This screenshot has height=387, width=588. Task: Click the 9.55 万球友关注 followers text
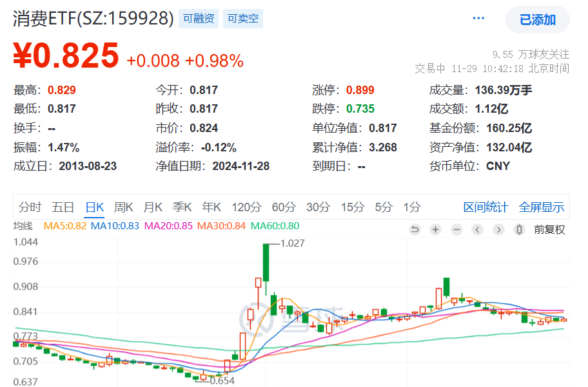(531, 54)
